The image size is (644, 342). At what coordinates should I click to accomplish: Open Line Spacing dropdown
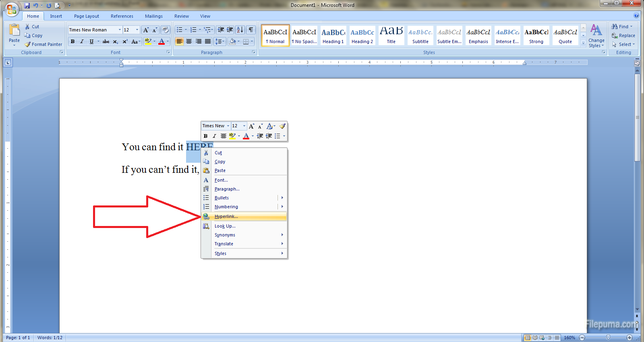tap(219, 41)
